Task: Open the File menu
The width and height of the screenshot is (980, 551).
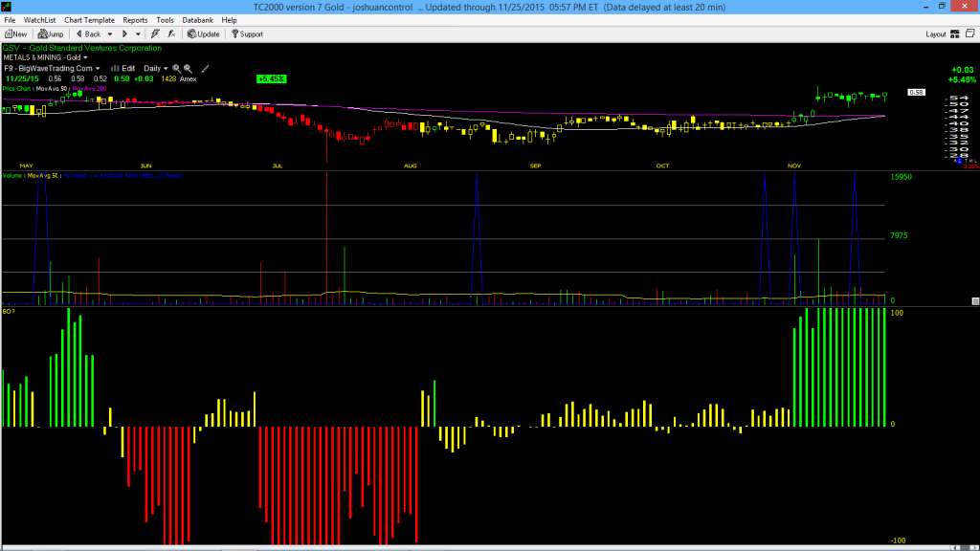Action: point(10,20)
